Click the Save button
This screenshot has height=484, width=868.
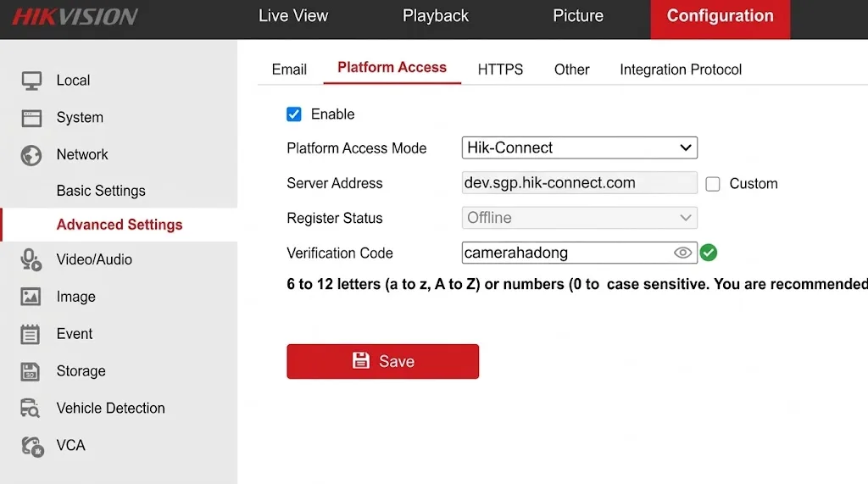point(382,362)
